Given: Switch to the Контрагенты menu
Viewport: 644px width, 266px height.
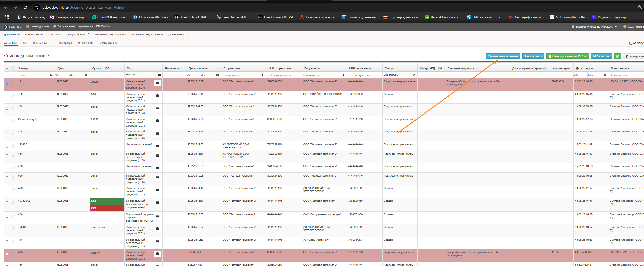Looking at the screenshot, I should click(x=34, y=35).
